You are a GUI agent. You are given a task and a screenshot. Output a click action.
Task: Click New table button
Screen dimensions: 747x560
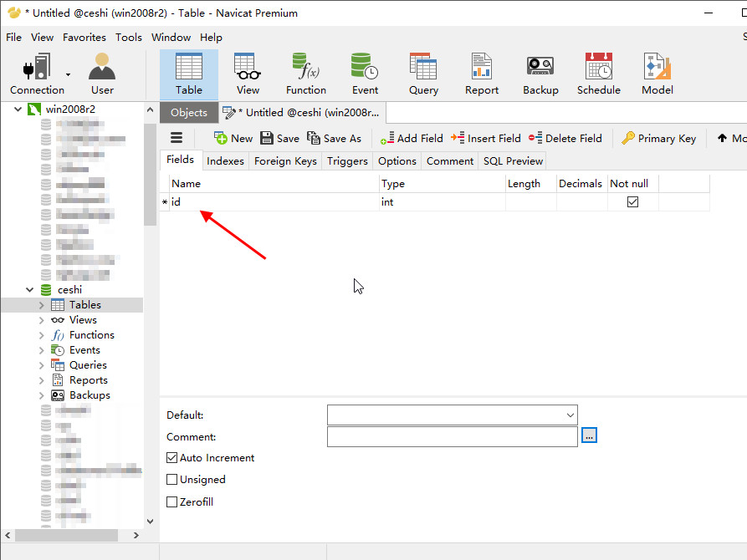[233, 138]
